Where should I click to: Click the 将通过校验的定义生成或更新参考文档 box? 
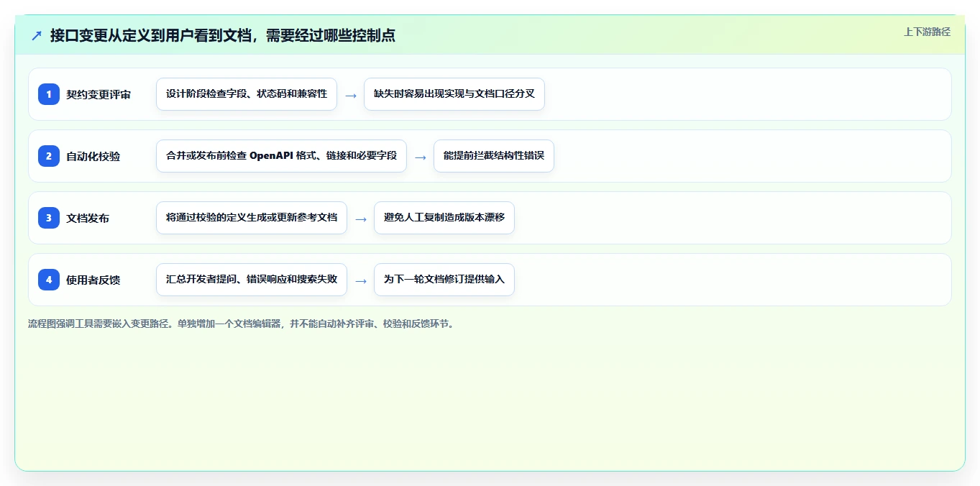(252, 218)
